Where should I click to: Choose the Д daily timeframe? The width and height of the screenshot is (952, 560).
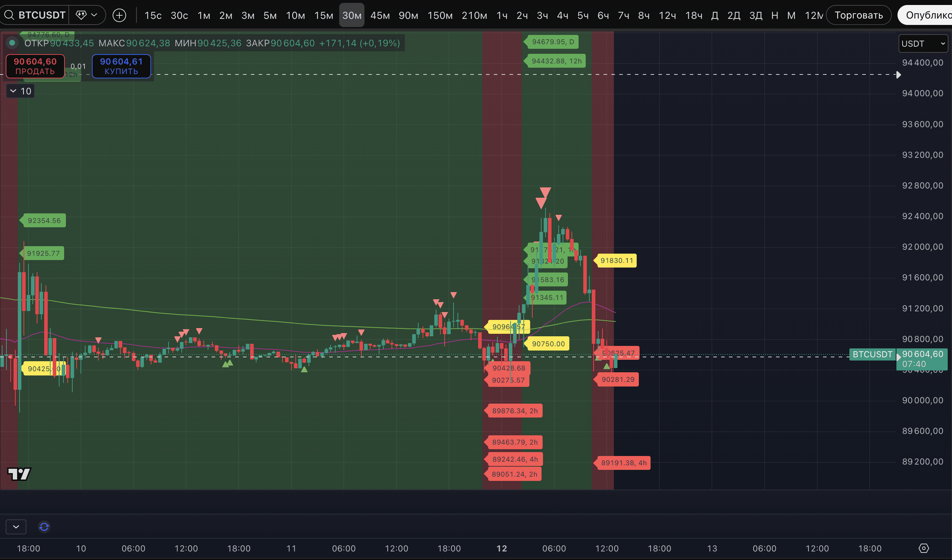point(714,15)
